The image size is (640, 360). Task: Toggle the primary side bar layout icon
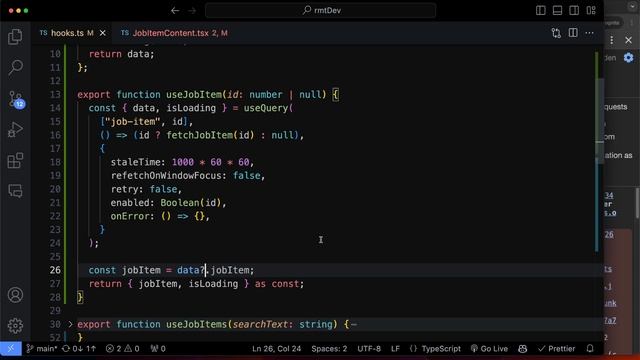point(540,11)
